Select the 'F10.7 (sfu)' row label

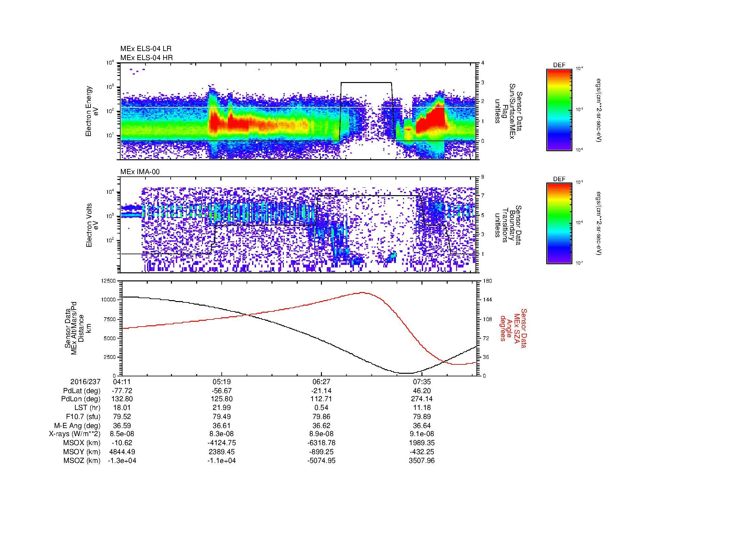point(83,416)
